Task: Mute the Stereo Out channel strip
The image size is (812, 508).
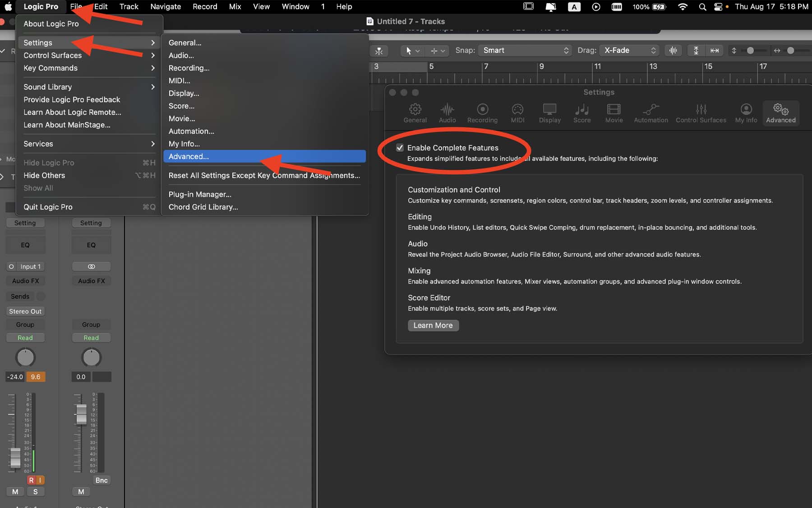Action: coord(81,492)
